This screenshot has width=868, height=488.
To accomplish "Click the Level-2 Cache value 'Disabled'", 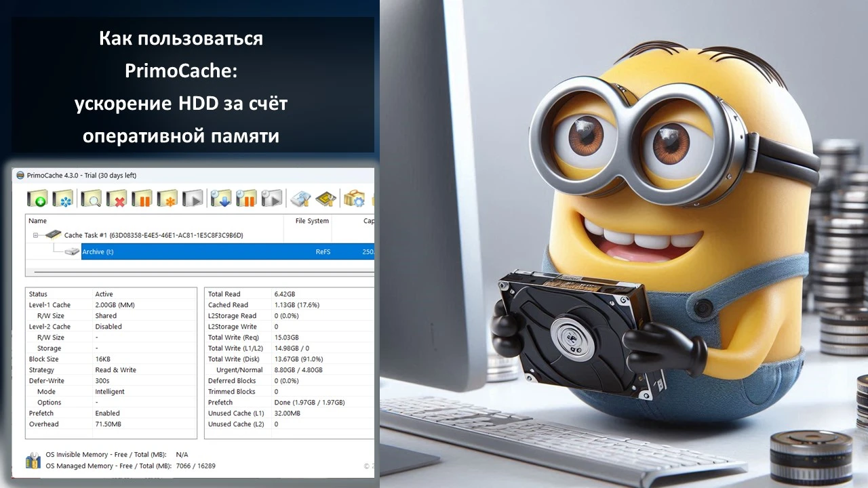I will click(108, 327).
